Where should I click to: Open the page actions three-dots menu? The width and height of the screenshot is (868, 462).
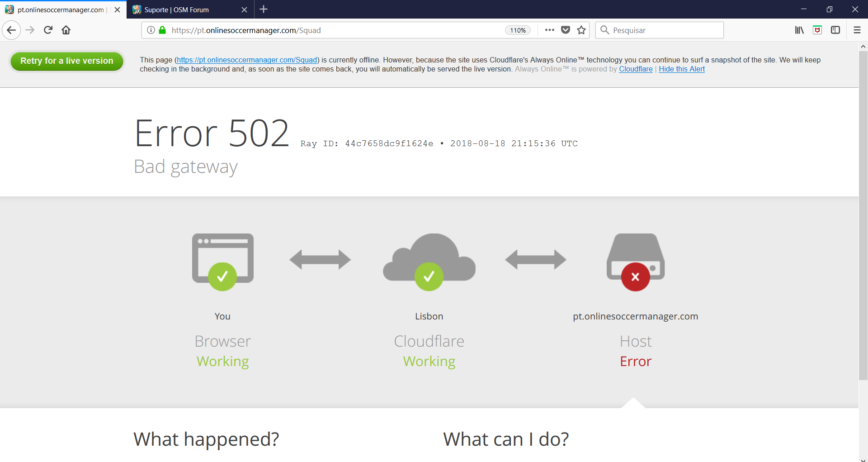click(x=549, y=30)
